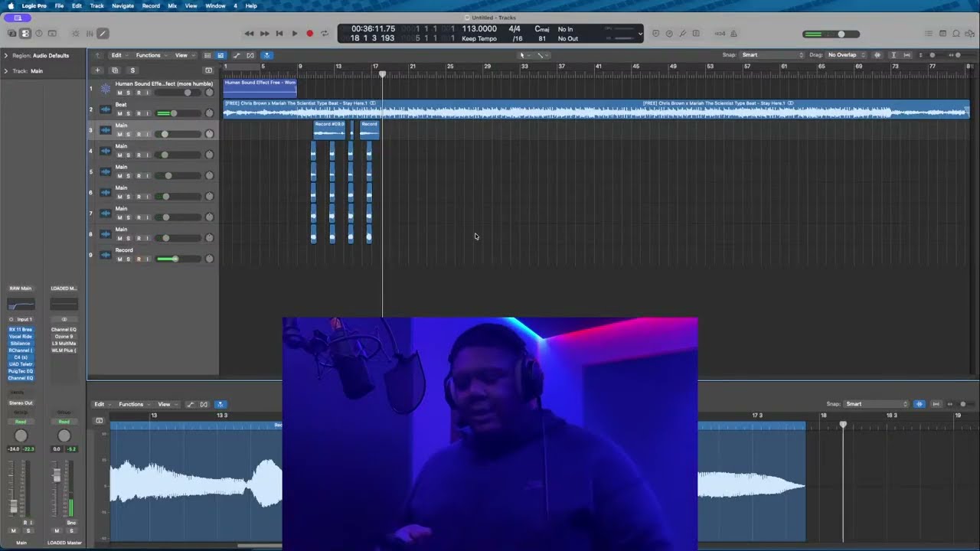Open the Library panel icon in control bar
980x551 pixels.
pos(11,34)
